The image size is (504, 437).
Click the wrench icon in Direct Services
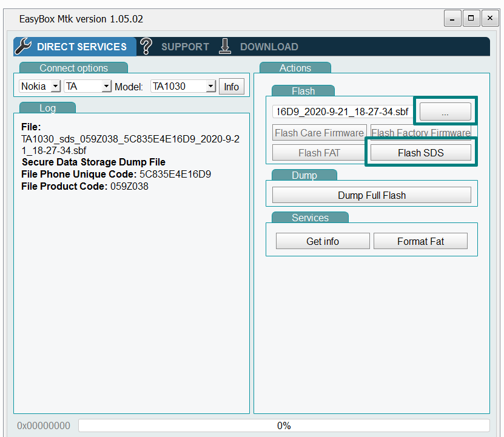pyautogui.click(x=24, y=46)
